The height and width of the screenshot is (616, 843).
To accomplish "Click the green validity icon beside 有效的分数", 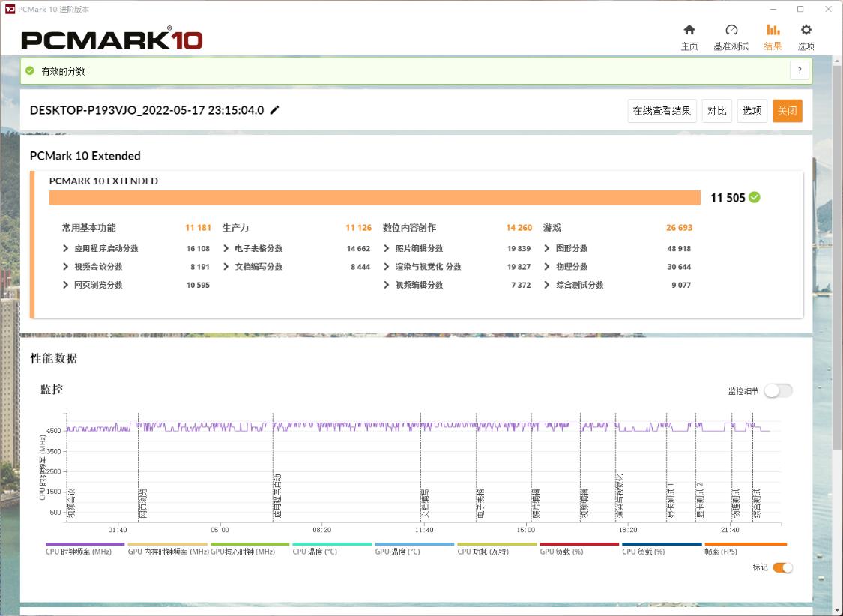I will pos(30,71).
